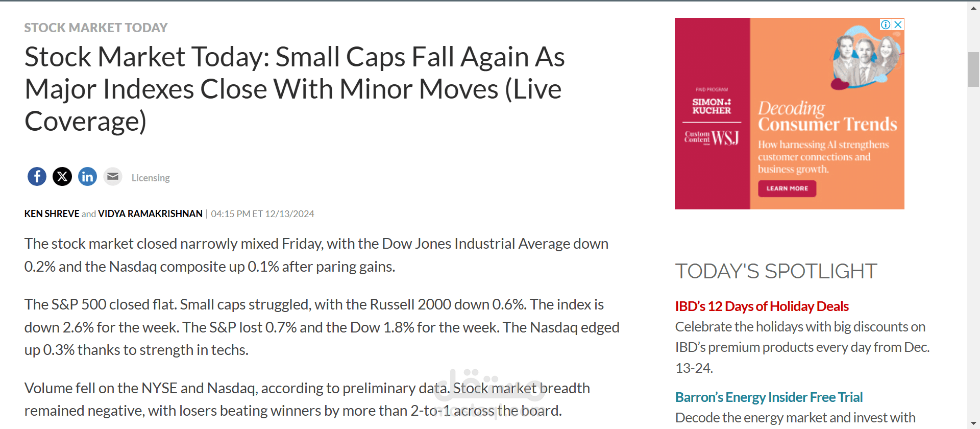Share article on X
Screen dimensions: 980x429
point(62,177)
